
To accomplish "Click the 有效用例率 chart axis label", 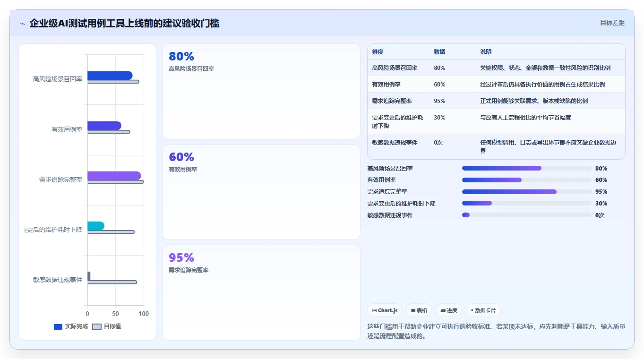I will tap(67, 129).
